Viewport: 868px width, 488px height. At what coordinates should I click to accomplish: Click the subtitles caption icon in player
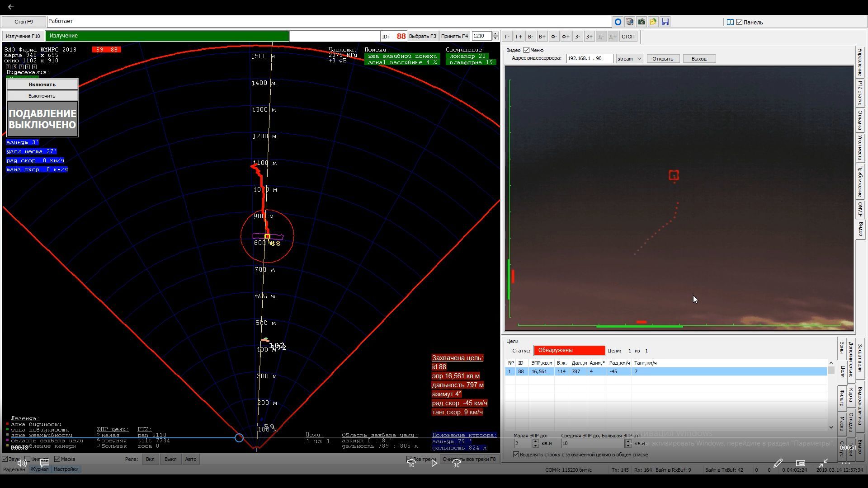pos(45,463)
